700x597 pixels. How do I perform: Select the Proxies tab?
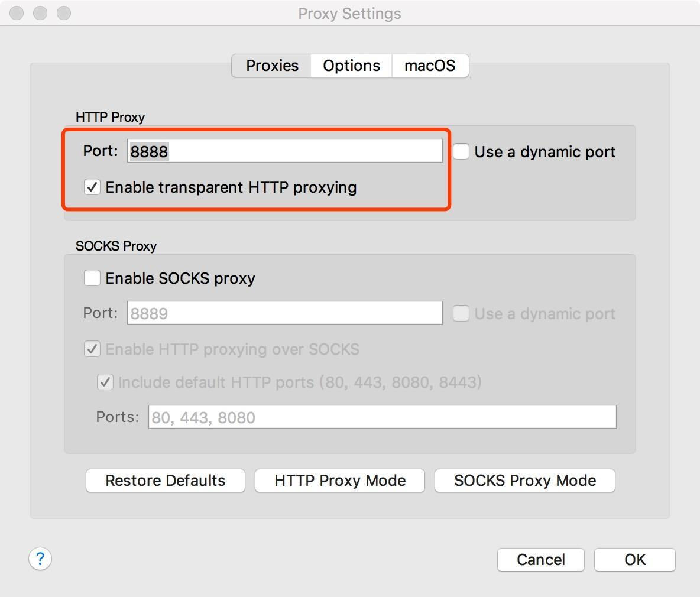pyautogui.click(x=271, y=66)
